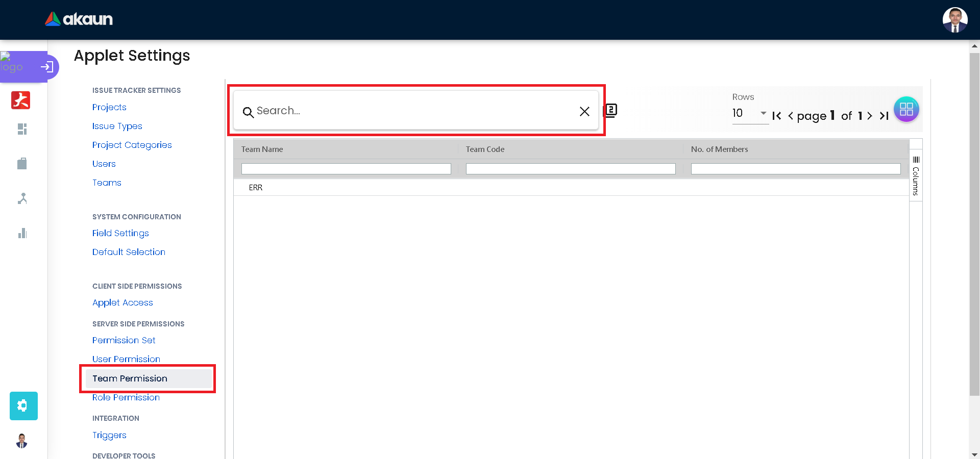This screenshot has width=980, height=459.
Task: Go to the first page
Action: pyautogui.click(x=777, y=116)
